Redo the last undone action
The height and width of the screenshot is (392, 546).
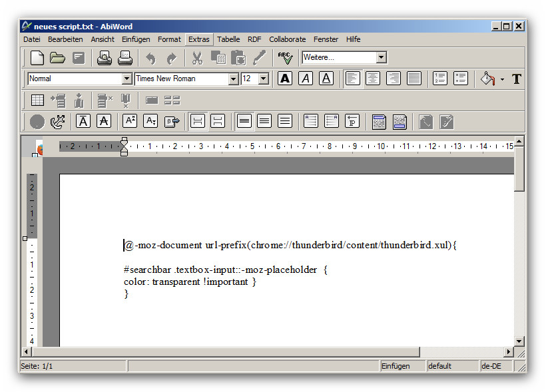[x=171, y=58]
